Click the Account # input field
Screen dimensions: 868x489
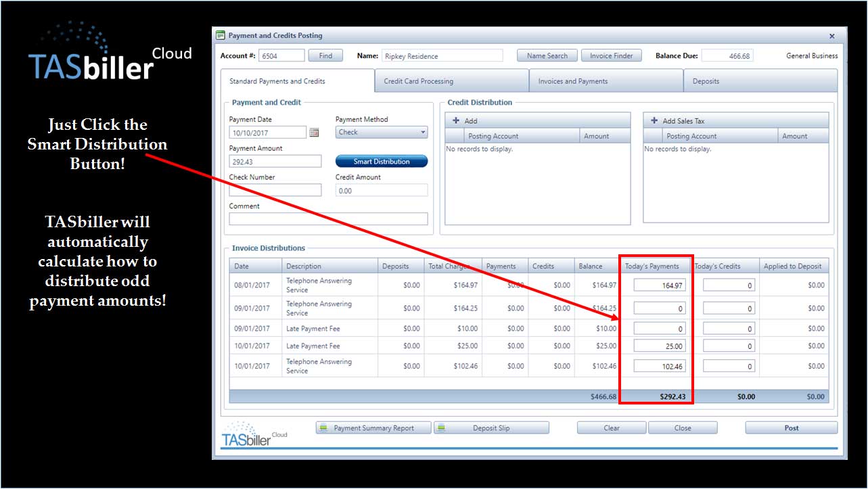pos(281,55)
